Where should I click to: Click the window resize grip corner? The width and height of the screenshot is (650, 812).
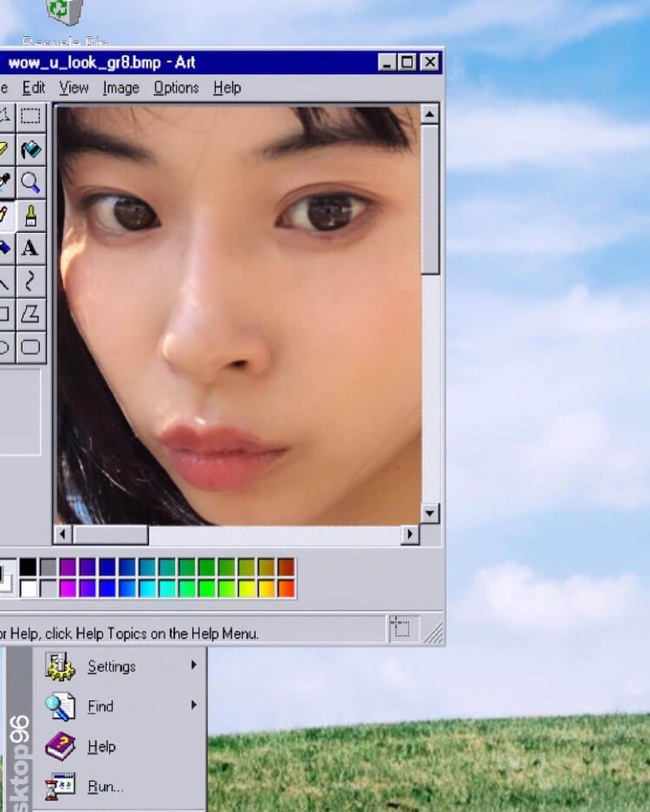point(433,633)
